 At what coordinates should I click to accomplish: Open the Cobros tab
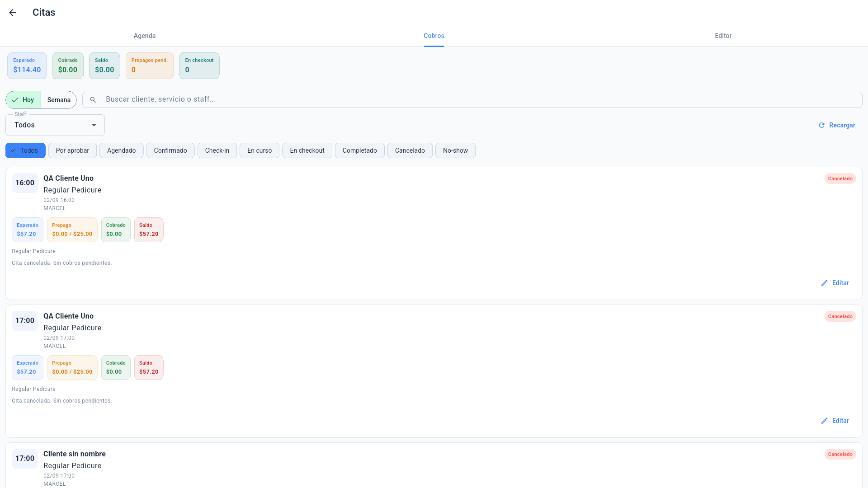click(x=434, y=36)
